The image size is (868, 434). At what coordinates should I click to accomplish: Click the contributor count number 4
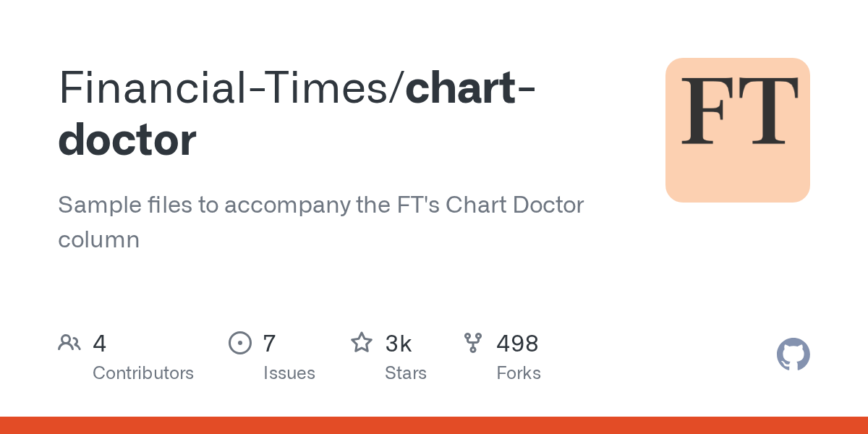click(100, 344)
